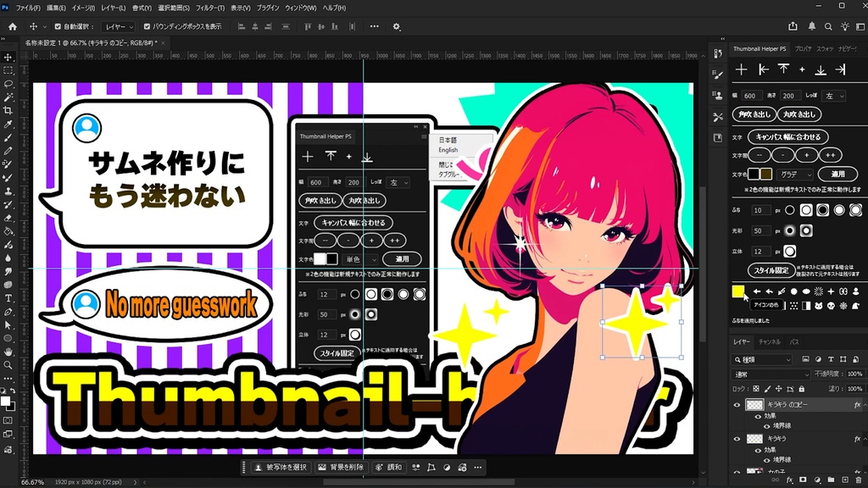This screenshot has width=868, height=488.
Task: Click the search magnifier in top bar
Action: (x=828, y=26)
